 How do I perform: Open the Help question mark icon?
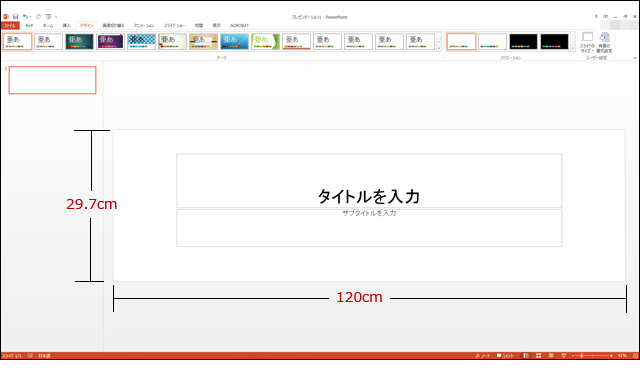tap(596, 17)
